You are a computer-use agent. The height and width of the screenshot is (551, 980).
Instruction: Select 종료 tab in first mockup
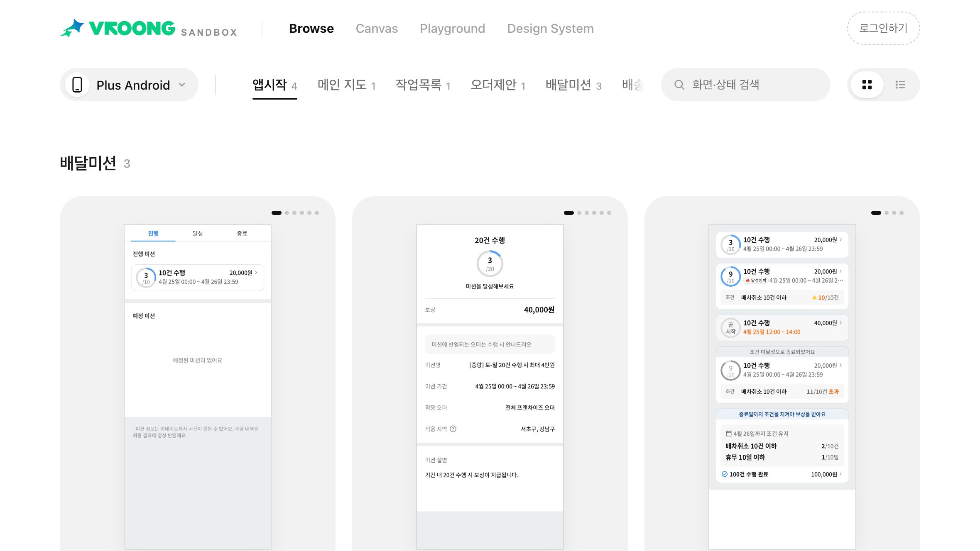242,233
